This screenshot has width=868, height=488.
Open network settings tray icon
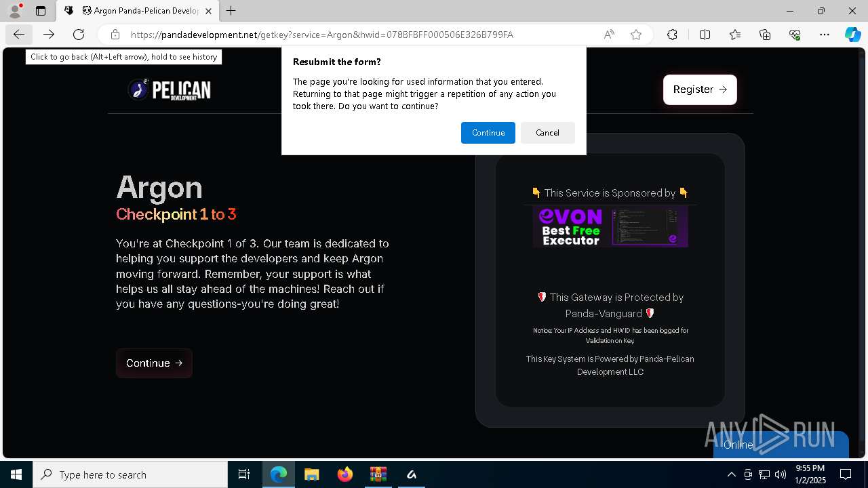[x=764, y=474]
